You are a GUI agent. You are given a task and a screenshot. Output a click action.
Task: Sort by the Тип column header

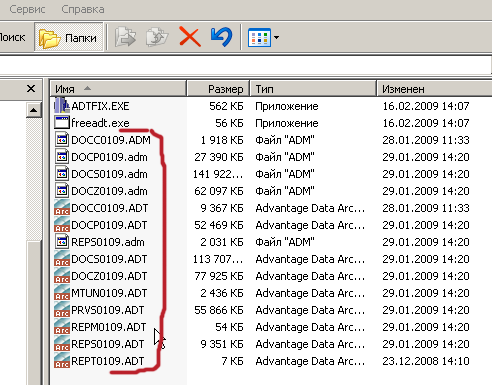click(x=313, y=89)
